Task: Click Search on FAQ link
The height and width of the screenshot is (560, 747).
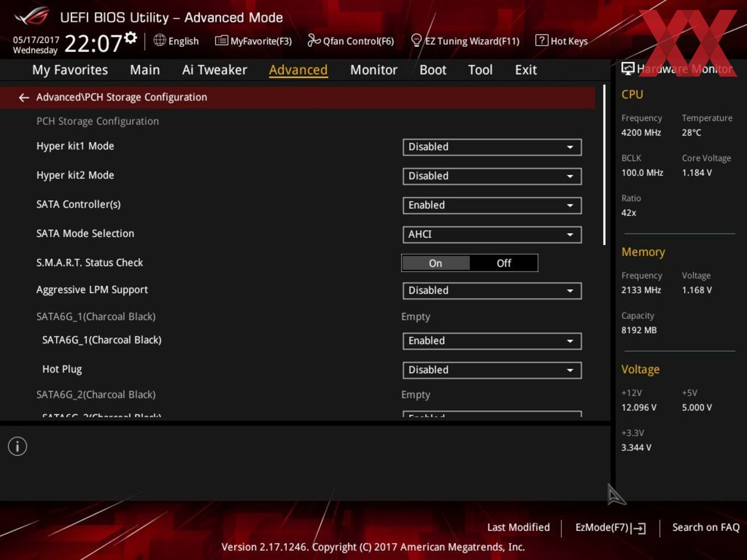Action: coord(706,527)
